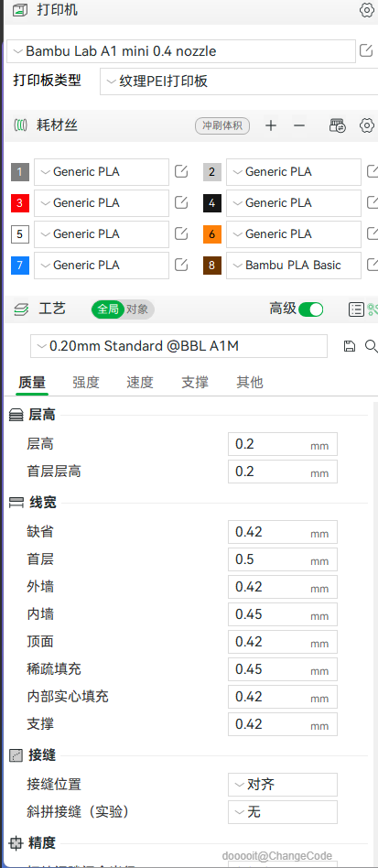Viewport: 378px width, 868px height.
Task: Open the Bambu PLA Basic filament dropdown
Action: [294, 266]
